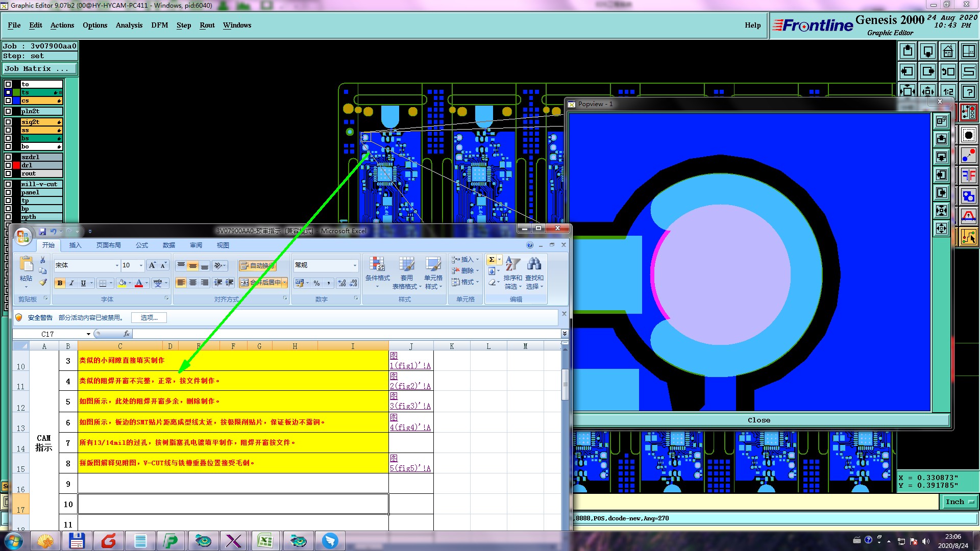
Task: Click the cut scissors icon in Excel ribbon
Action: point(43,260)
